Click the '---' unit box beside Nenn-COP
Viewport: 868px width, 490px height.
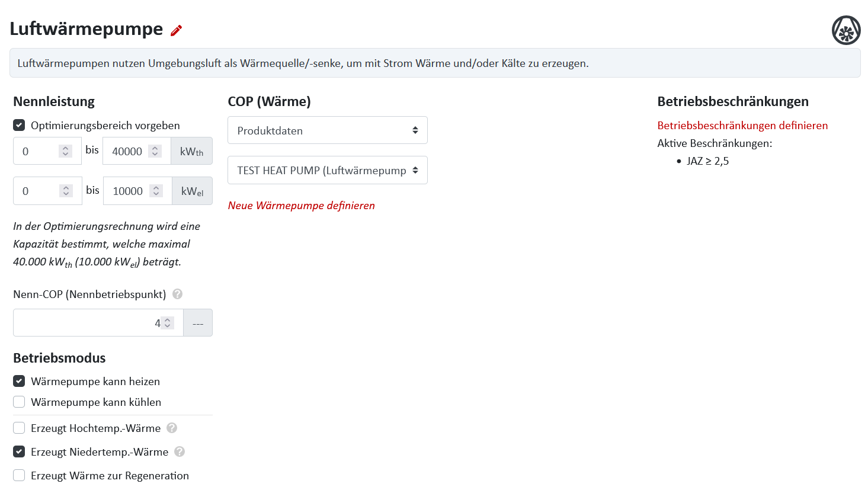coord(198,323)
